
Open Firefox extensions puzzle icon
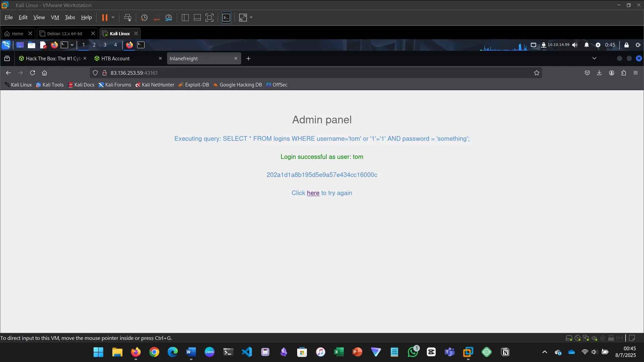pyautogui.click(x=624, y=73)
